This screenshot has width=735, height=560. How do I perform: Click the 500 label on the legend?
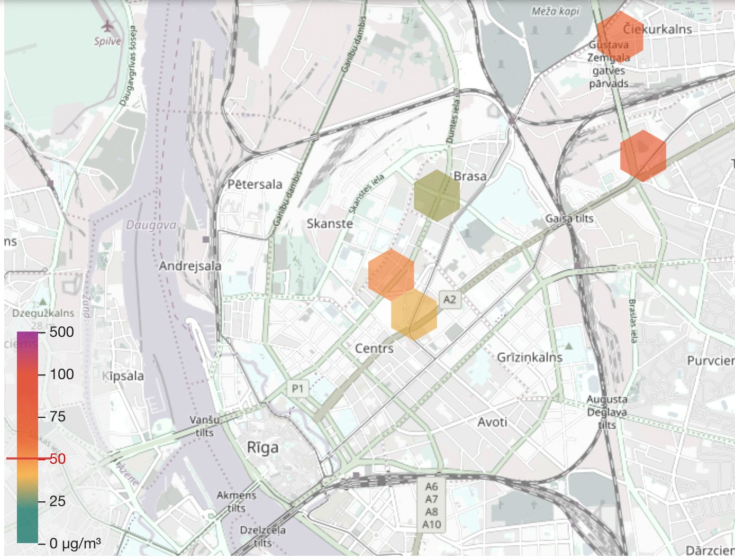pyautogui.click(x=61, y=332)
